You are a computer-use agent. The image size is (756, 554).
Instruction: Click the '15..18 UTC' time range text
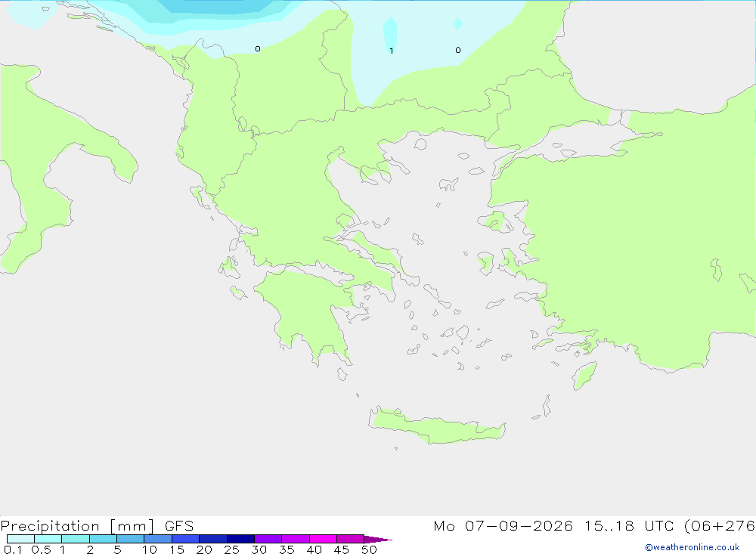coord(629,525)
